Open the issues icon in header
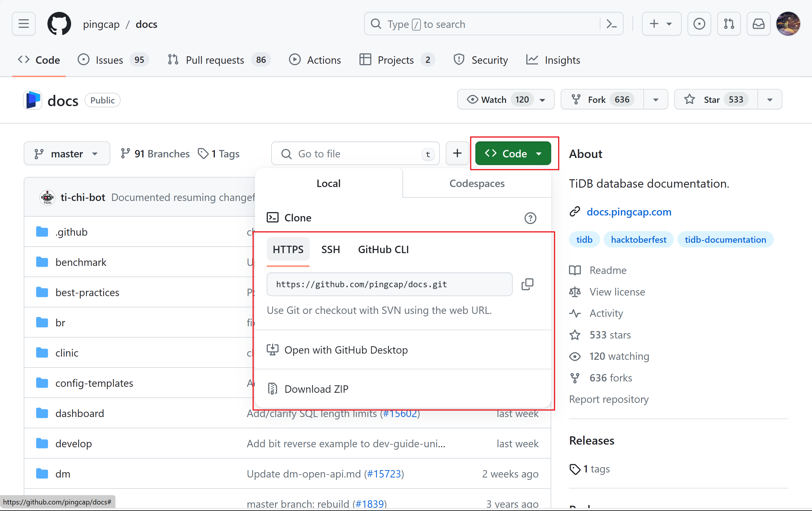The width and height of the screenshot is (812, 511). point(699,24)
